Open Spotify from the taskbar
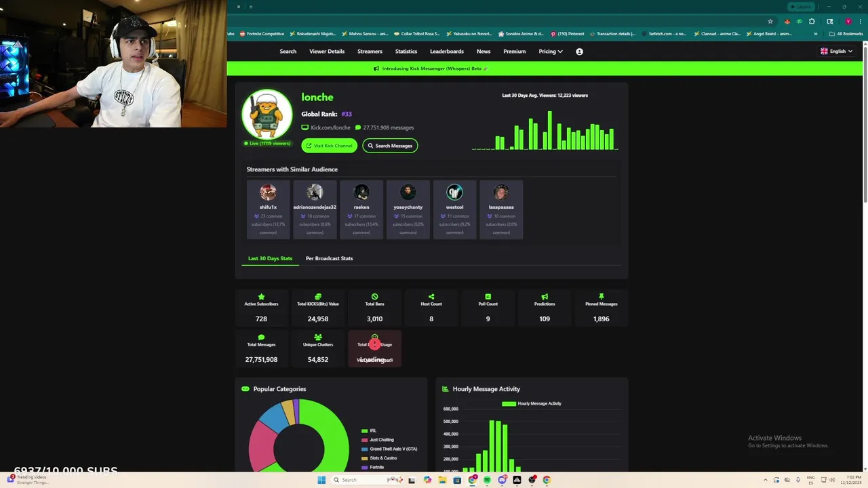 point(487,480)
